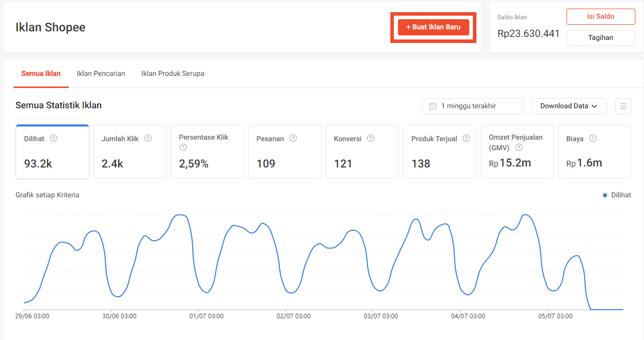Image resolution: width=644 pixels, height=340 pixels.
Task: Select the Biaya metric card
Action: pyautogui.click(x=595, y=152)
